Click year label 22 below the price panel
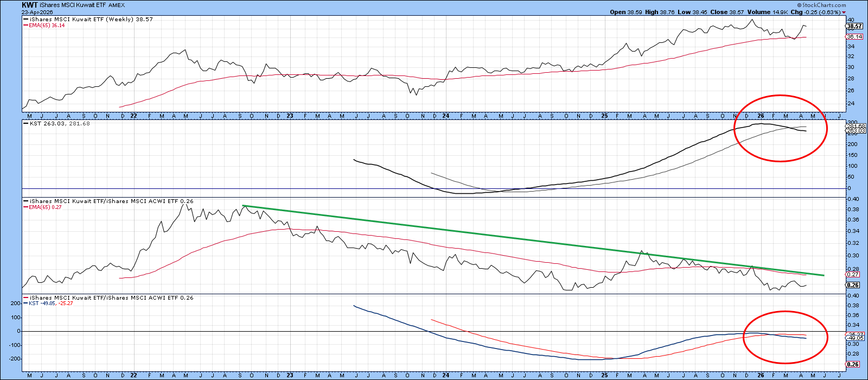This screenshot has height=380, width=868. (x=133, y=116)
